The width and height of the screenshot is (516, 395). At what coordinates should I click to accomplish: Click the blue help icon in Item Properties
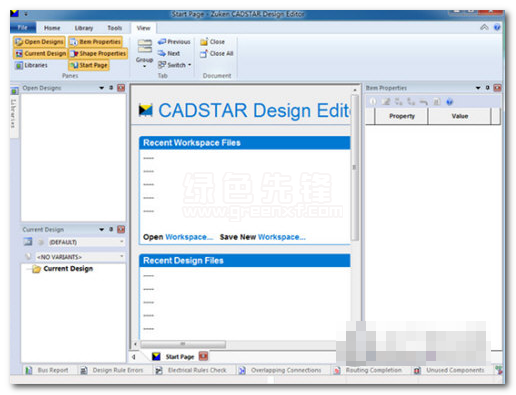pyautogui.click(x=449, y=102)
